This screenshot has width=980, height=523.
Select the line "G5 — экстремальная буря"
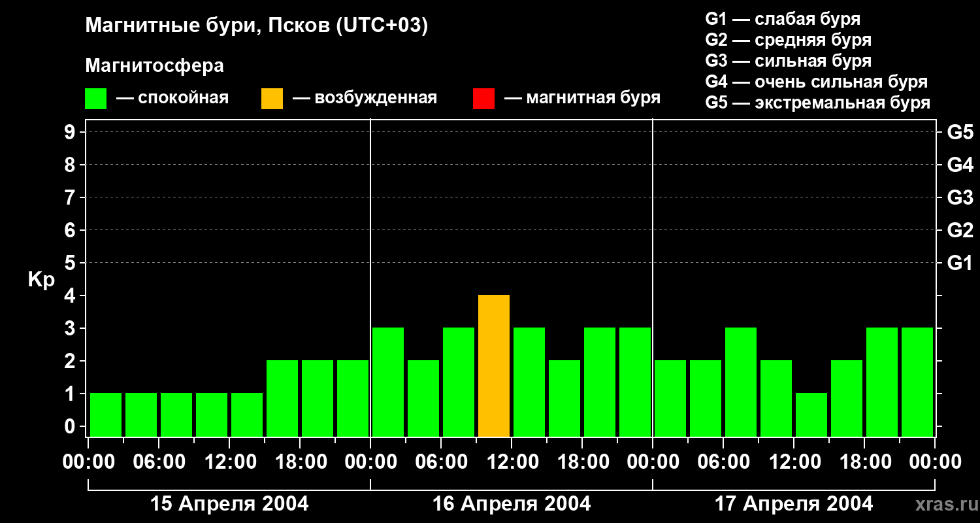point(818,103)
